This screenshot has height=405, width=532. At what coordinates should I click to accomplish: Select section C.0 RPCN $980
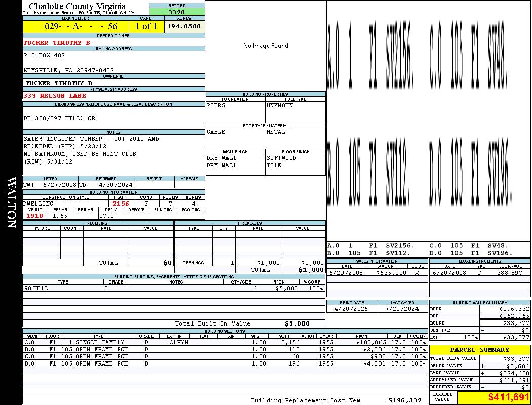pos(379,357)
